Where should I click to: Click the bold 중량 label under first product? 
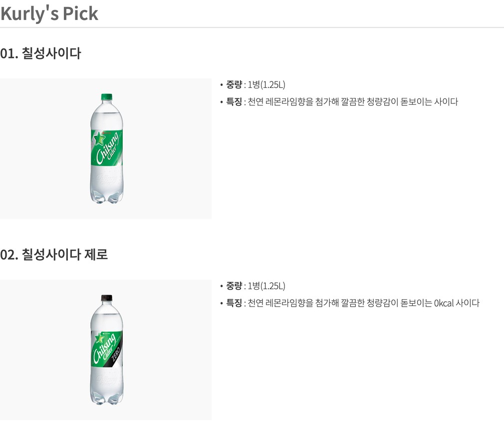click(x=234, y=84)
